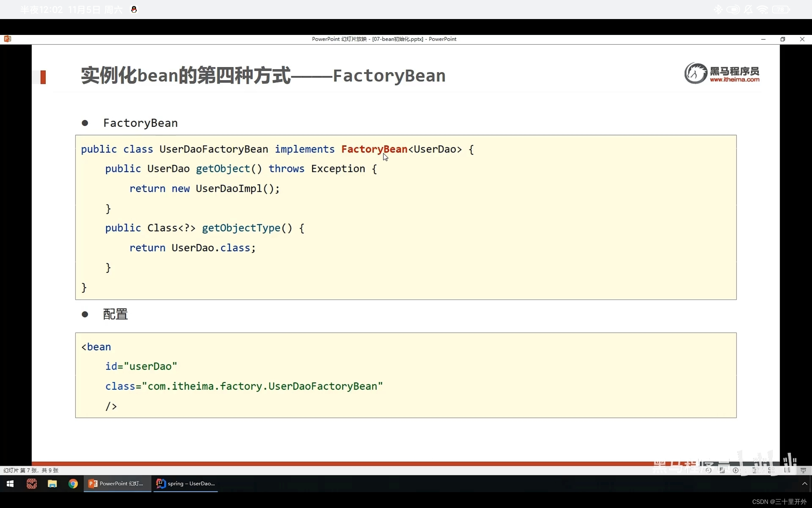
Task: Click the 'FactoryBean' bullet heading
Action: pos(140,123)
